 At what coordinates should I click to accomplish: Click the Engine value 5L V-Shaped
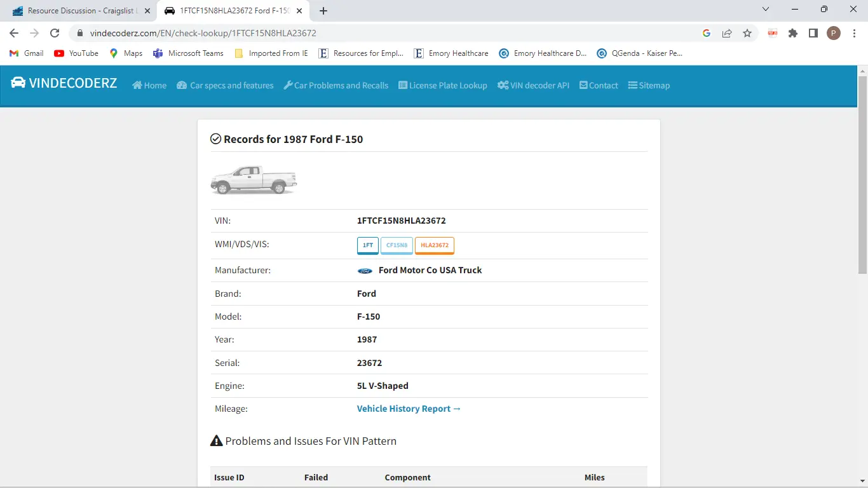tap(383, 386)
